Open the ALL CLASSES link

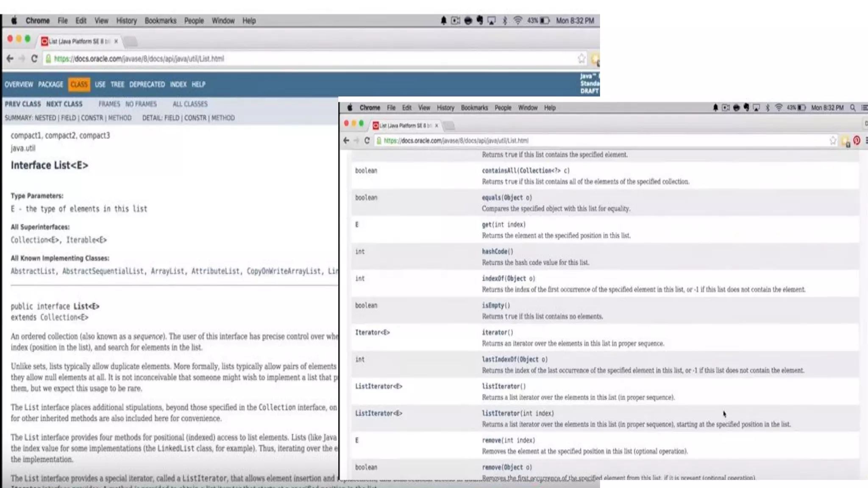[x=190, y=104]
